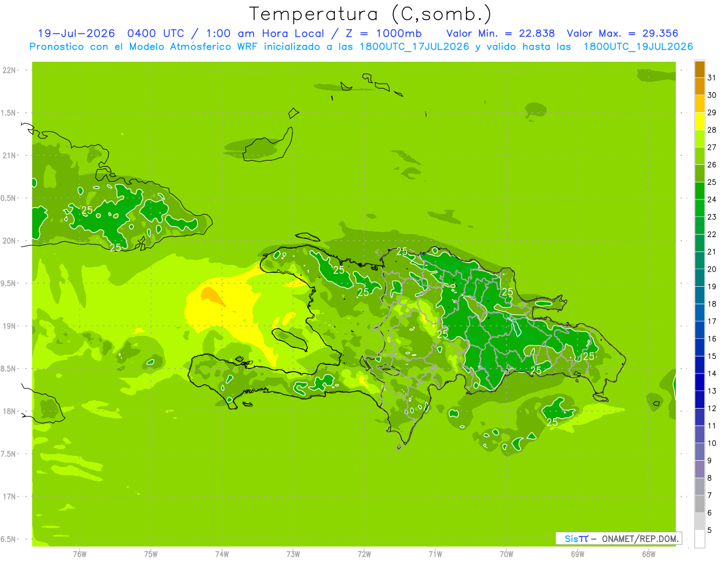This screenshot has width=728, height=562.
Task: Click the 68W longitude axis label
Action: (x=649, y=554)
